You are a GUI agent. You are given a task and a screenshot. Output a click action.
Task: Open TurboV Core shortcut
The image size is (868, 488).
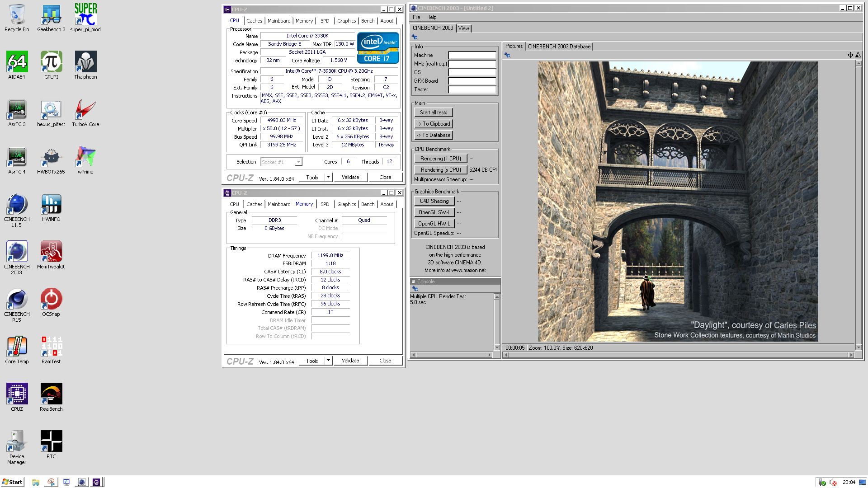tap(85, 113)
